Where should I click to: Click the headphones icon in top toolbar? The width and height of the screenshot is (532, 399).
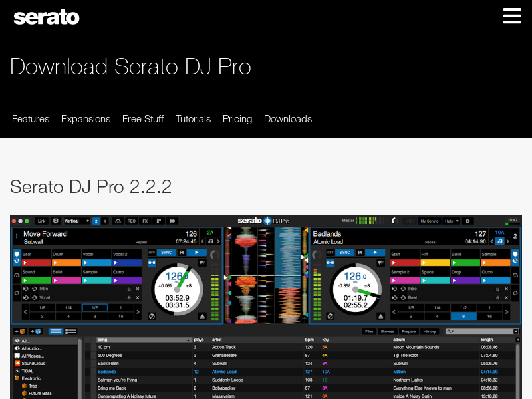point(118,221)
